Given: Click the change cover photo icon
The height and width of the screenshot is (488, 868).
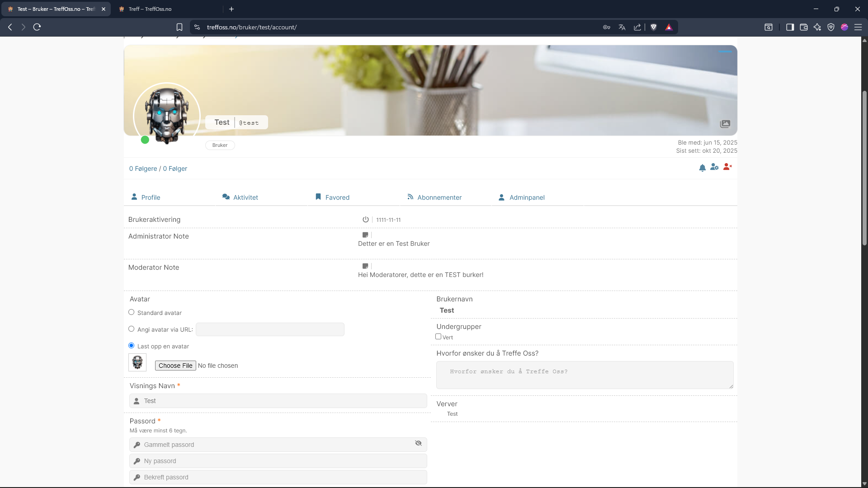Looking at the screenshot, I should point(725,124).
